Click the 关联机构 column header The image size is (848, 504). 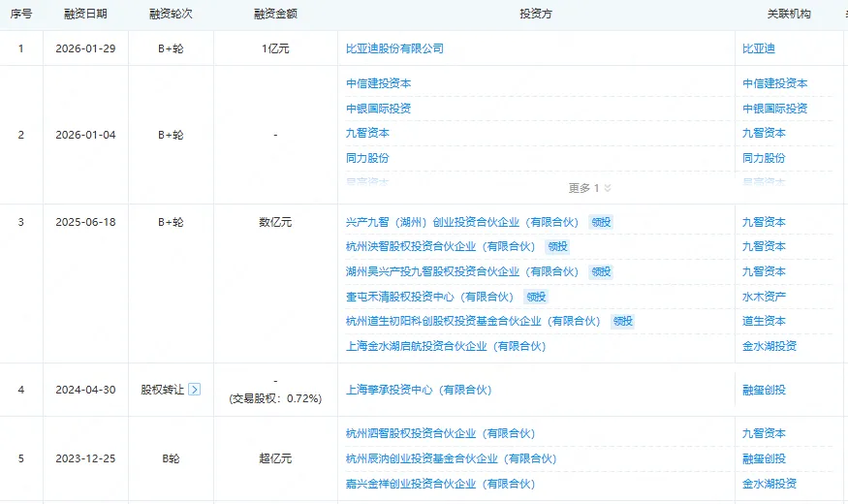[789, 15]
